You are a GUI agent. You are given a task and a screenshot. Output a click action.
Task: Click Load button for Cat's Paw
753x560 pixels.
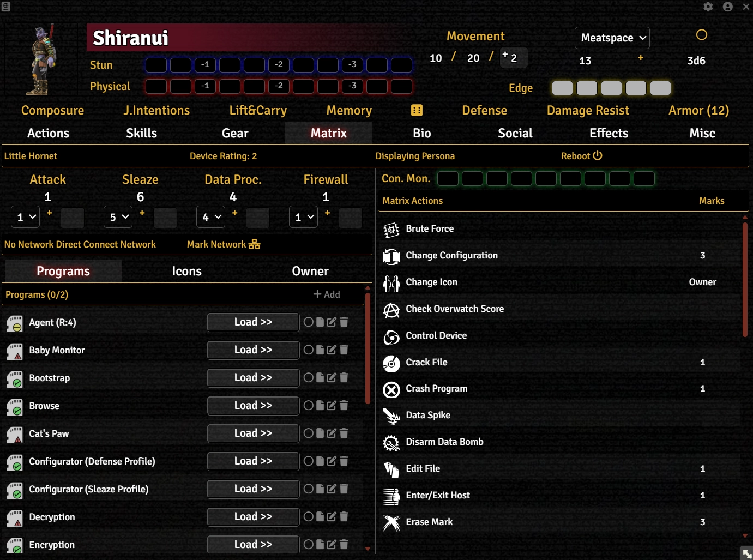click(x=253, y=433)
